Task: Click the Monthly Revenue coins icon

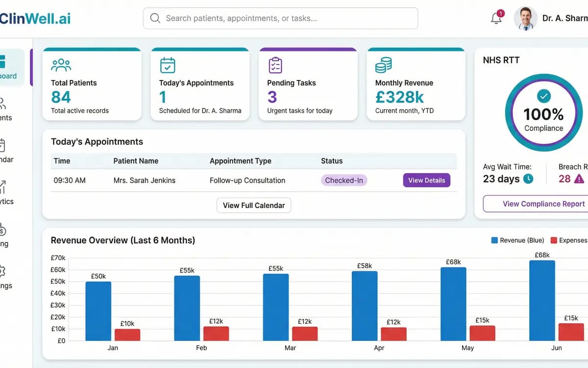Action: 383,65
